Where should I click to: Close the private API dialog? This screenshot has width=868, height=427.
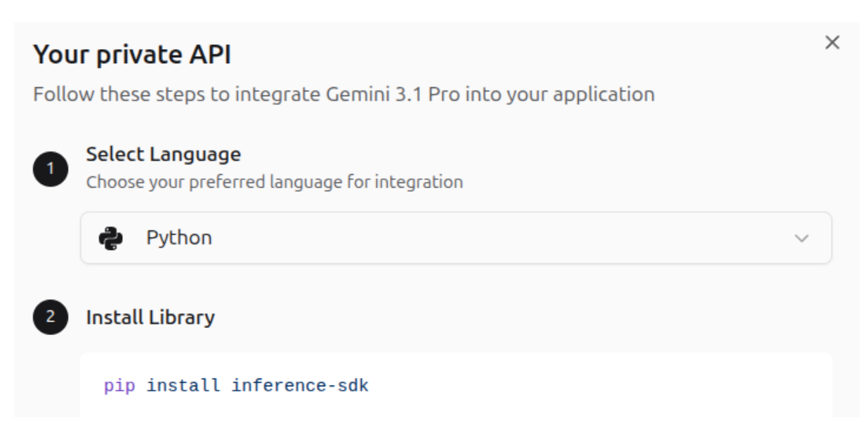click(831, 44)
